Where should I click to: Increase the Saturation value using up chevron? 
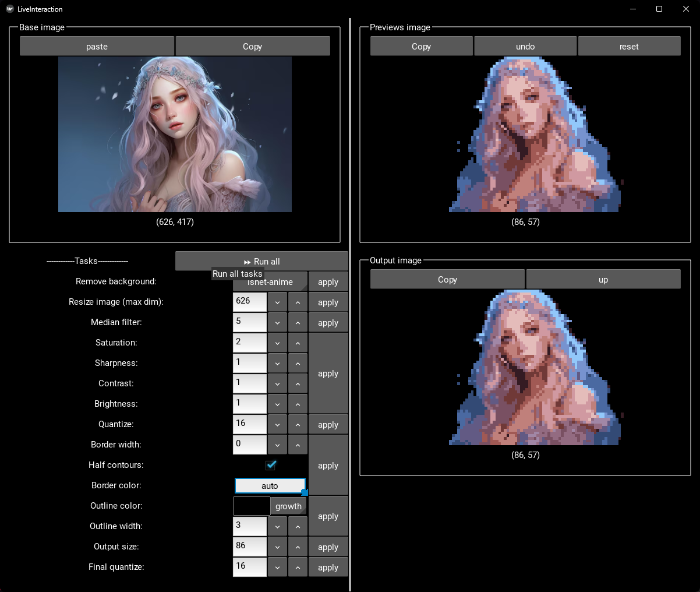point(298,343)
